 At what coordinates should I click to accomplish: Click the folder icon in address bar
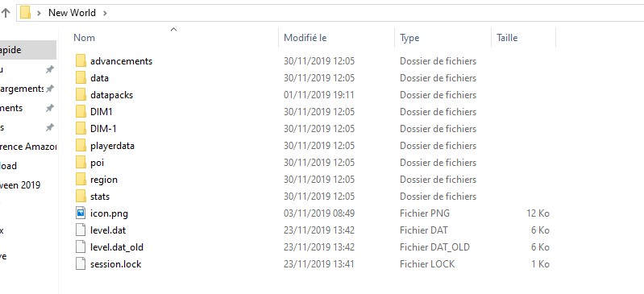pos(26,13)
